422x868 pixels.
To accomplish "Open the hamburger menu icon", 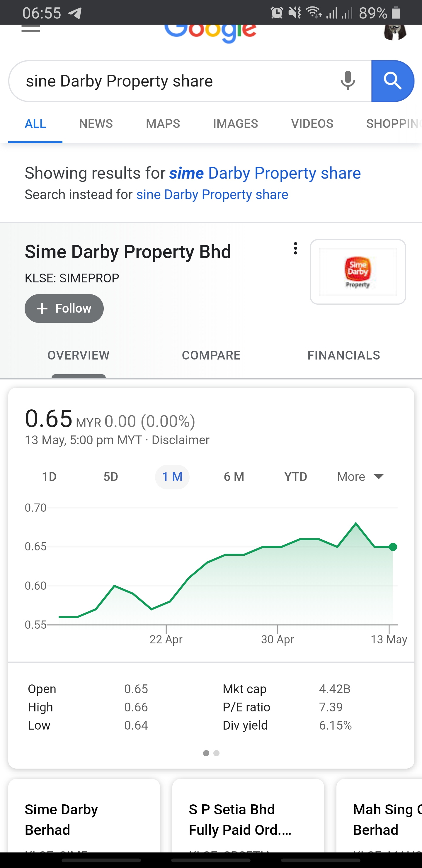I will [31, 29].
